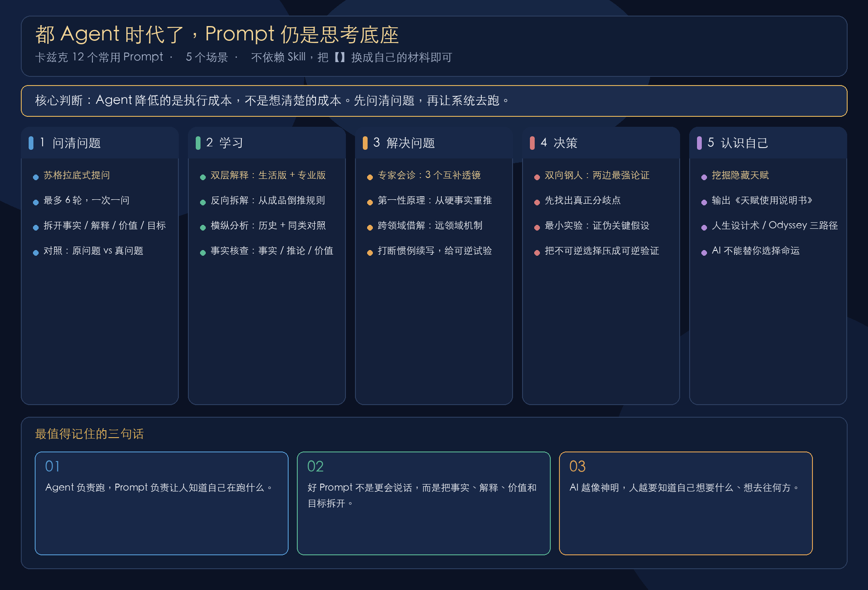Select "挖掘隐藏天赋"
Image resolution: width=868 pixels, height=590 pixels.
coord(740,175)
